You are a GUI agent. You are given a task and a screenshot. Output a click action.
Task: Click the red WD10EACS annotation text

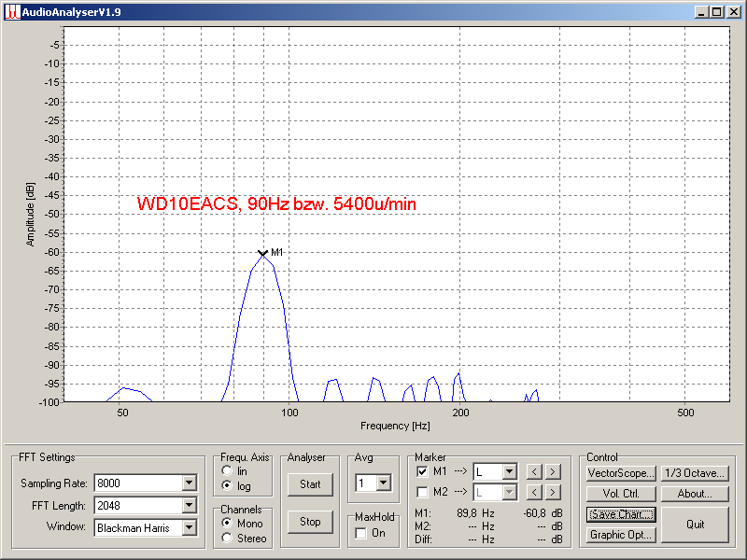276,203
